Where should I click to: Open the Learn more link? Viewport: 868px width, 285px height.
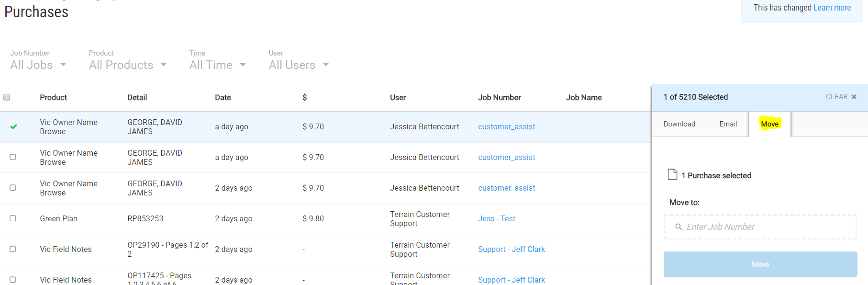[x=832, y=8]
